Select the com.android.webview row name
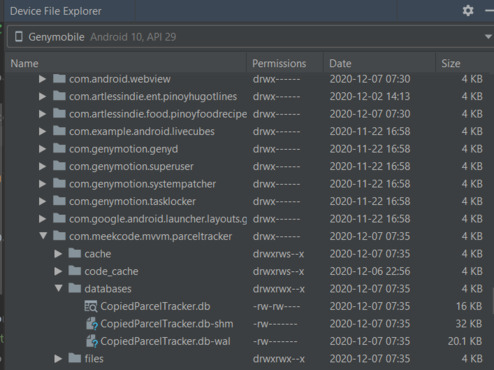494x370 pixels. pos(120,79)
